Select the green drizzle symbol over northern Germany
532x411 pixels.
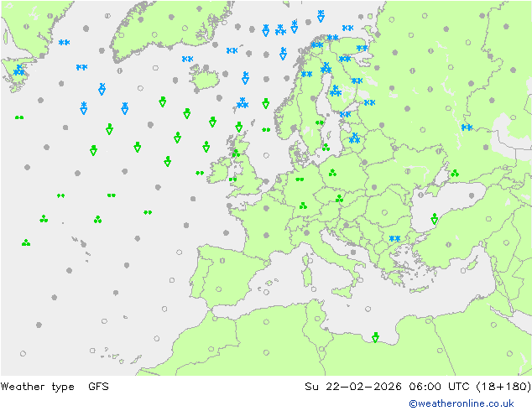(300, 179)
